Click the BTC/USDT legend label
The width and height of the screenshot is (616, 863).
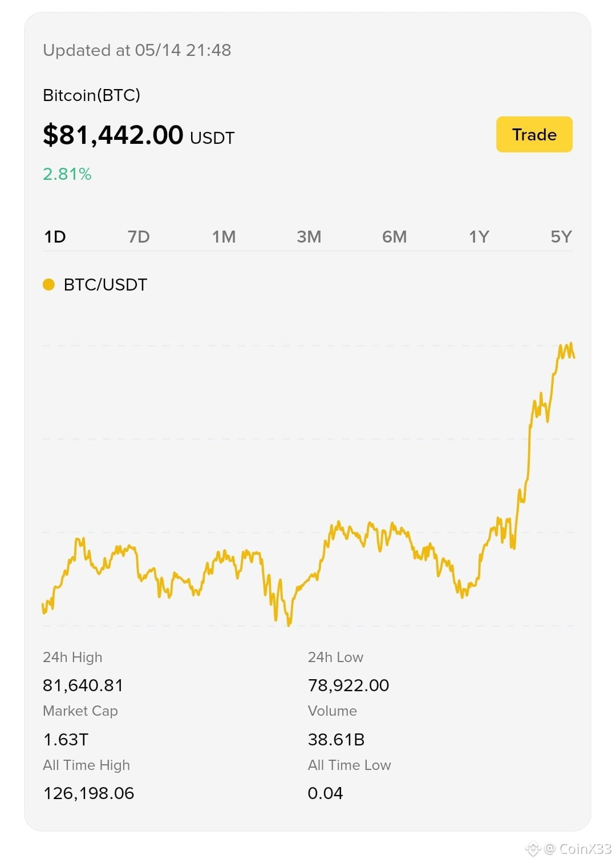(106, 285)
